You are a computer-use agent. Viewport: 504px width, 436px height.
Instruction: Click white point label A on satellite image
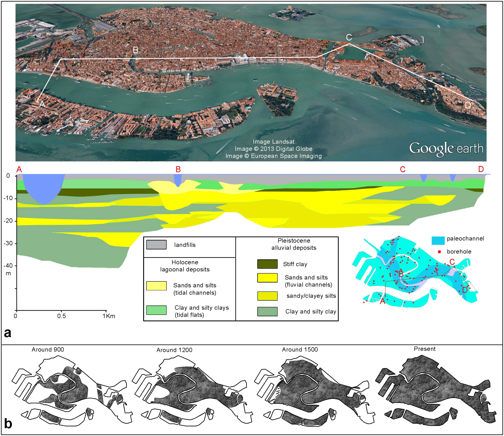click(x=42, y=104)
